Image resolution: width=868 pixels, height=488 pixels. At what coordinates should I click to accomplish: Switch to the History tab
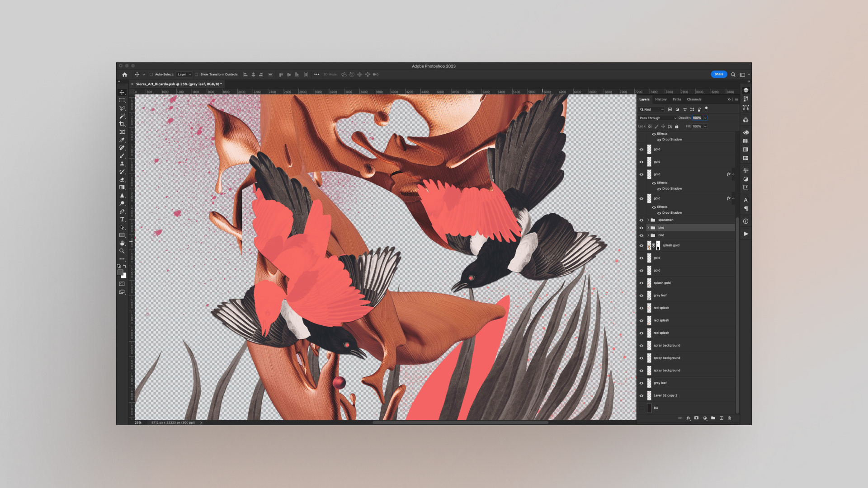pos(661,99)
